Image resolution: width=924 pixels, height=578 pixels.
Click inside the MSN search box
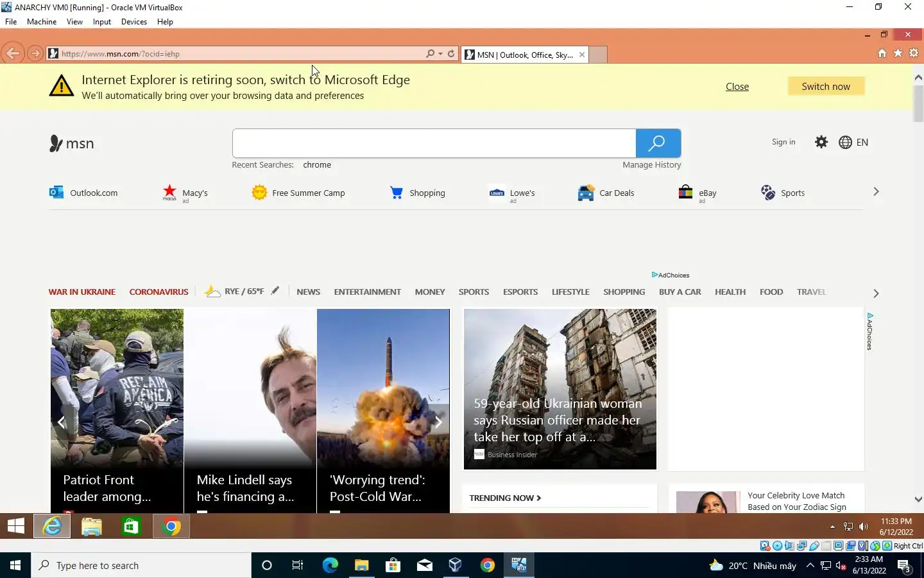click(434, 143)
